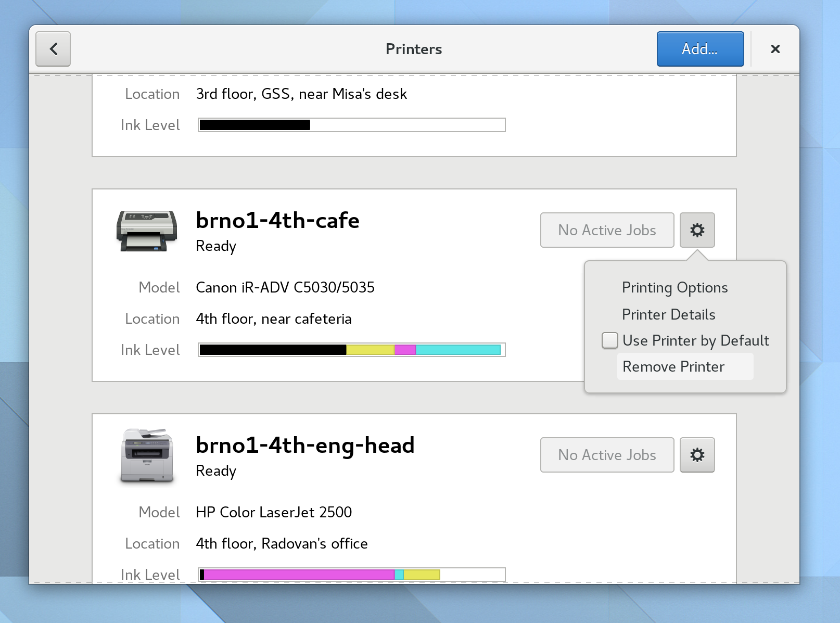840x623 pixels.
Task: Close the Printers window
Action: pos(775,49)
